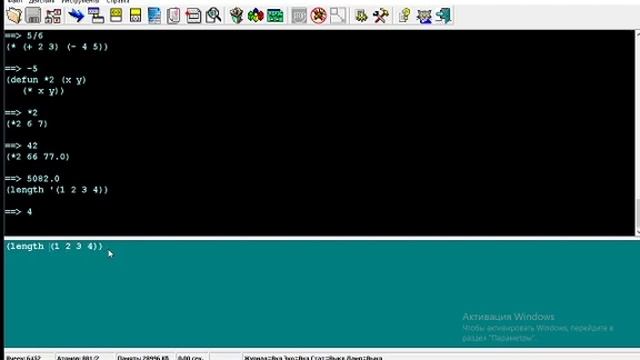Click the green board icon

[276, 16]
